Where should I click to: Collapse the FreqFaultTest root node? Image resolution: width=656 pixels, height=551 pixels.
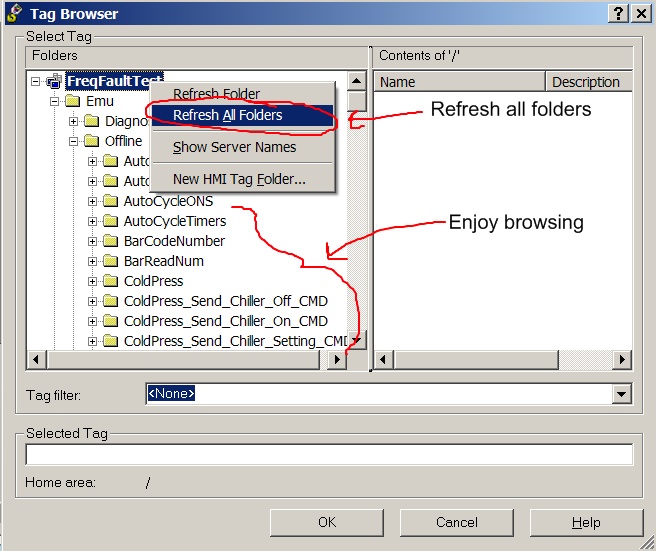[x=36, y=81]
